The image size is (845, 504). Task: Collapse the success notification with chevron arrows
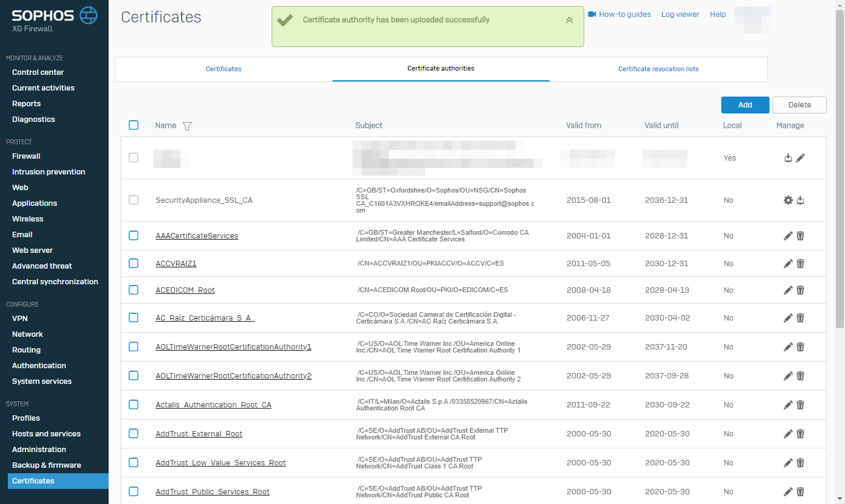click(x=569, y=20)
